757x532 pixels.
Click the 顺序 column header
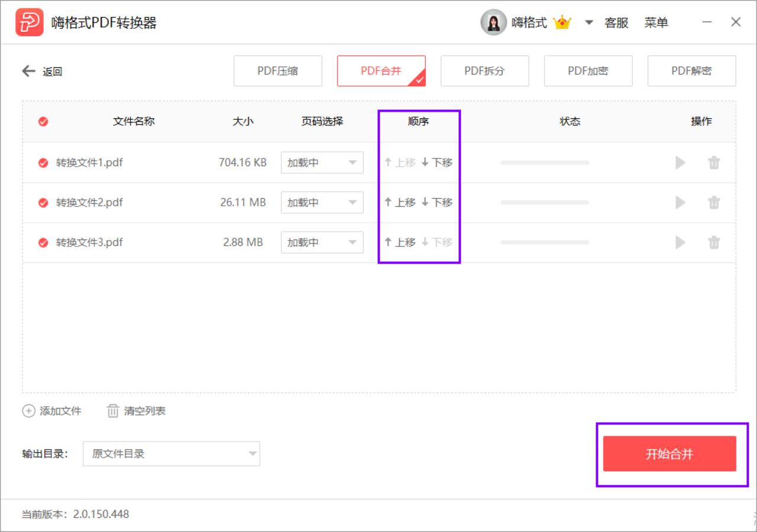tap(418, 121)
